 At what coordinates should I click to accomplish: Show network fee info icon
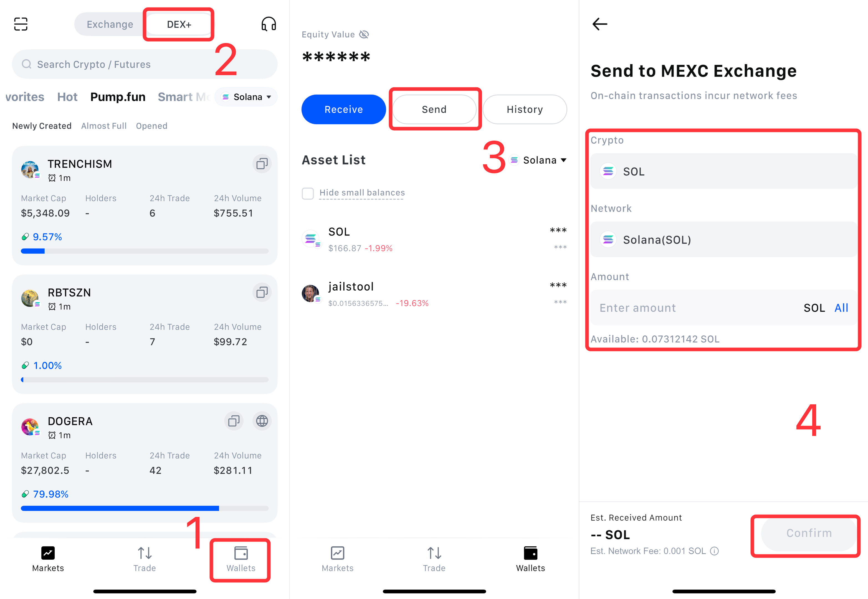[714, 551]
